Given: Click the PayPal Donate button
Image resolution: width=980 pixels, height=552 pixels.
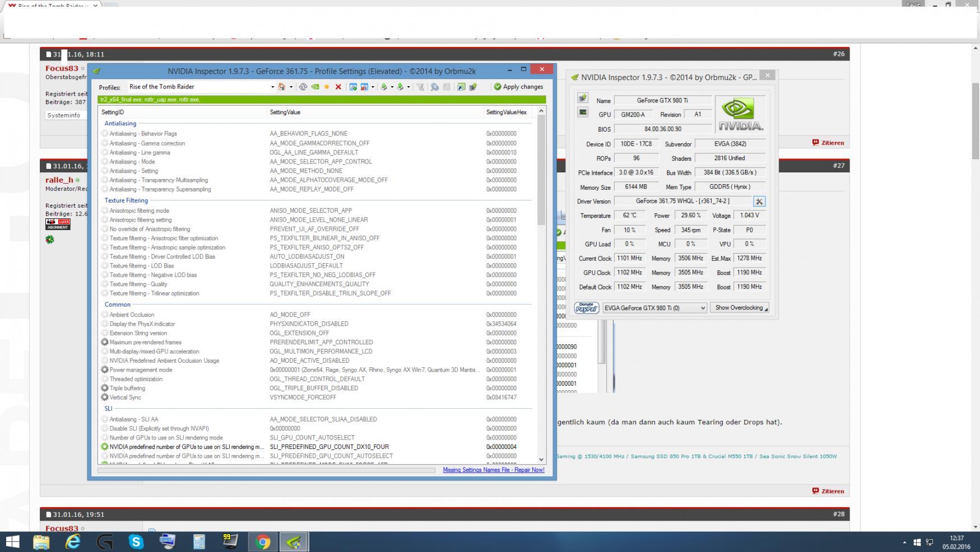Looking at the screenshot, I should (587, 308).
